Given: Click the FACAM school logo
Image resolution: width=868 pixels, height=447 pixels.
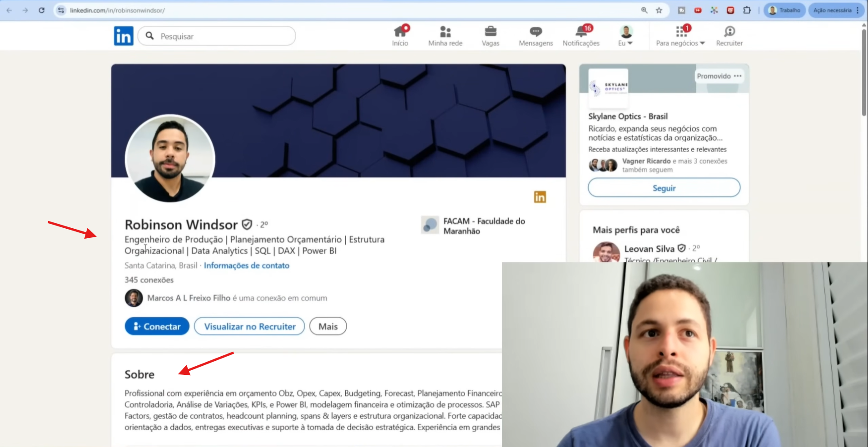Looking at the screenshot, I should point(430,225).
